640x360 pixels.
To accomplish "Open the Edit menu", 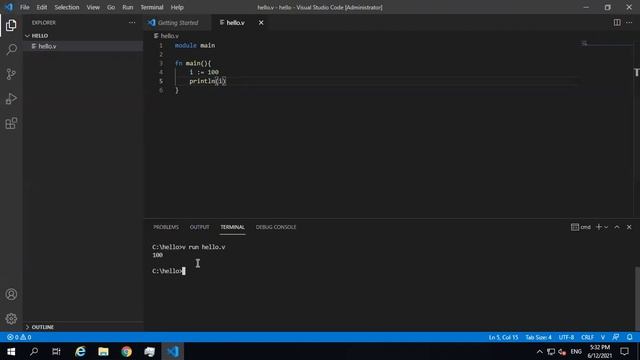I will pos(42,7).
